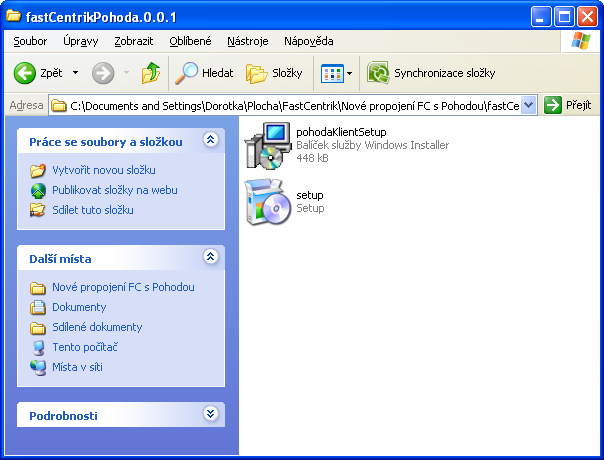This screenshot has height=460, width=604.
Task: Open the Tento počítač link
Action: click(85, 347)
